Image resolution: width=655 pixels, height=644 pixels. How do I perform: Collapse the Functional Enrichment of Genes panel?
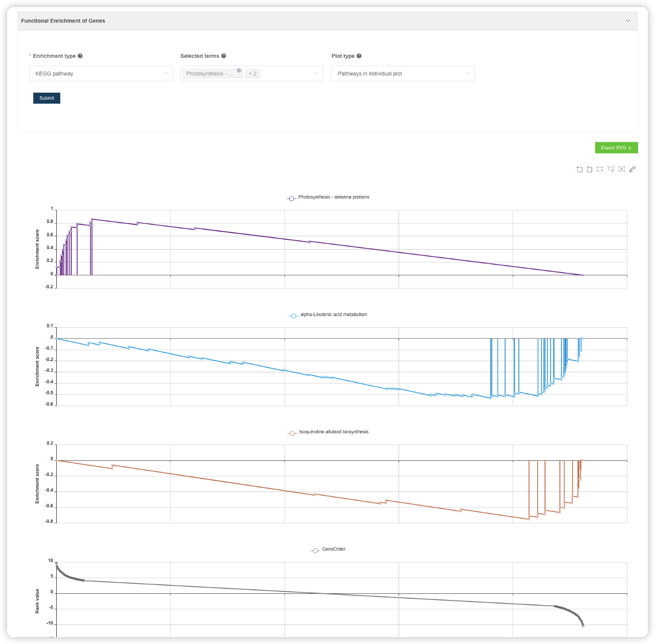tap(628, 21)
